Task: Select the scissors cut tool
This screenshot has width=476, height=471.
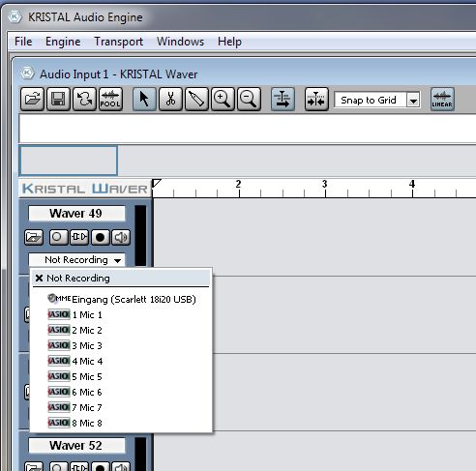Action: [x=170, y=99]
